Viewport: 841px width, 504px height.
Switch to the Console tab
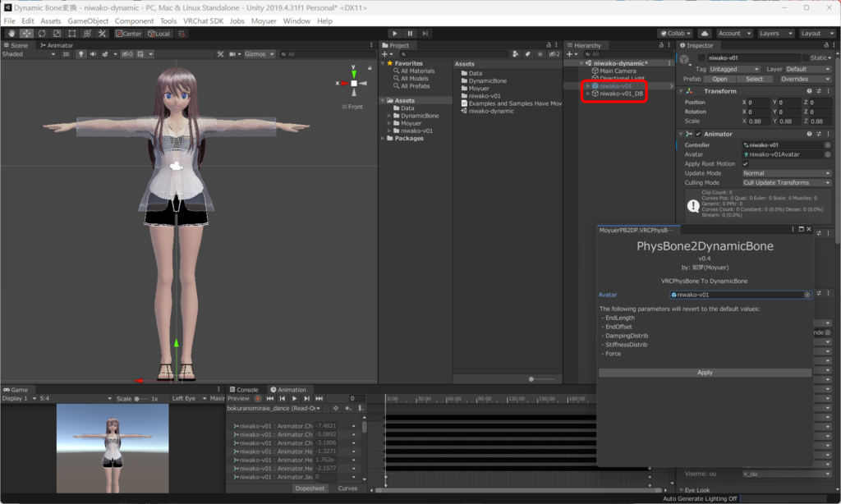(243, 390)
